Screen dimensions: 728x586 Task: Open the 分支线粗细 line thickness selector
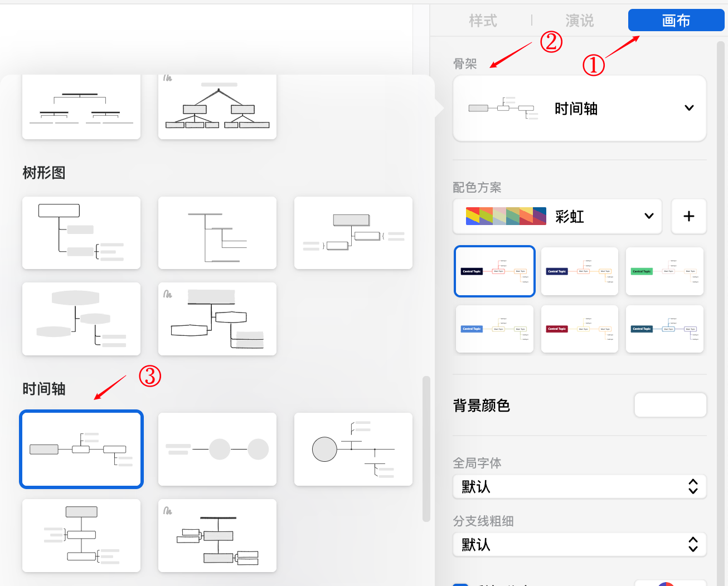point(579,544)
